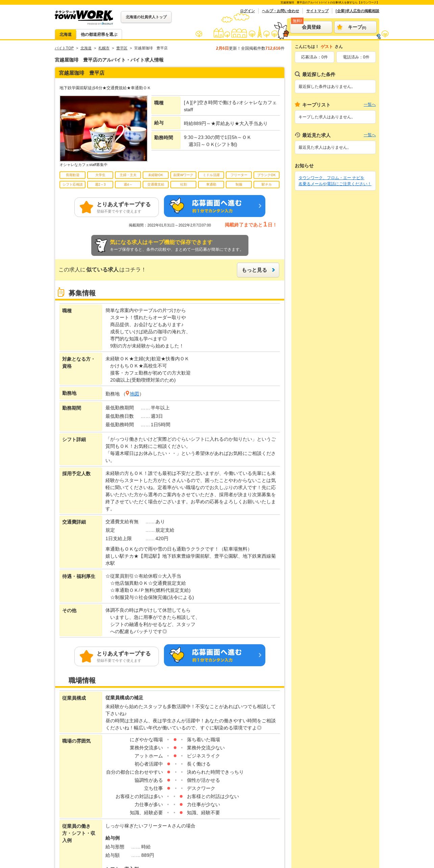The image size is (434, 868).
Task: Open ヘルプ・お問い合わせ link
Action: (280, 11)
